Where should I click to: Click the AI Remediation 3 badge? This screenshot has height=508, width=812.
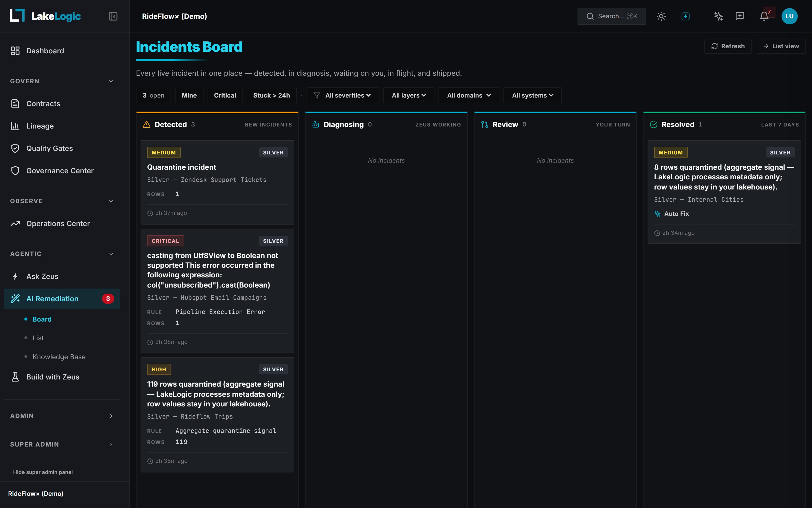click(108, 299)
